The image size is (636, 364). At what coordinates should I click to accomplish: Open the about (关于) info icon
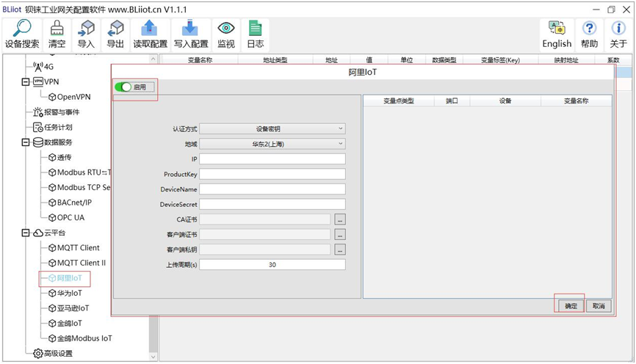618,34
